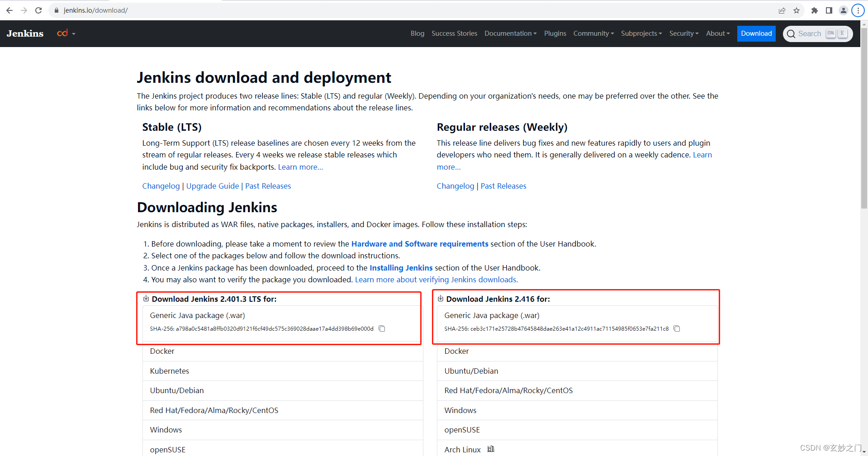Click download icon beside Jenkins 2.401.3 LTS

tap(146, 299)
